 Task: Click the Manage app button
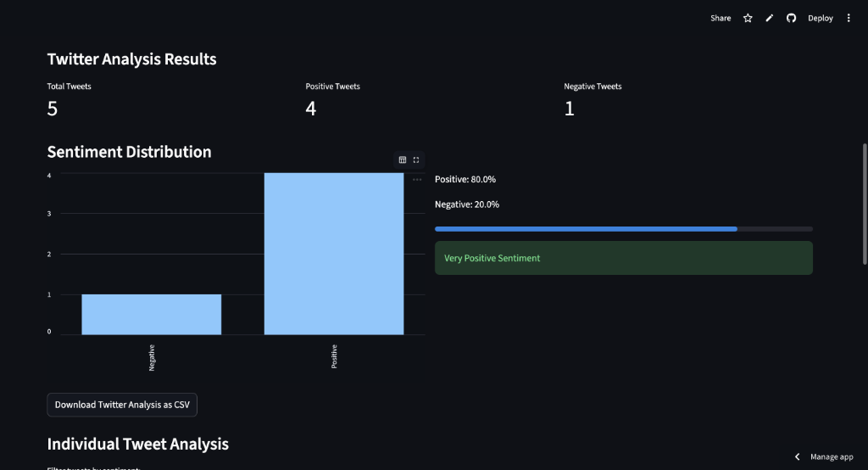[832, 456]
